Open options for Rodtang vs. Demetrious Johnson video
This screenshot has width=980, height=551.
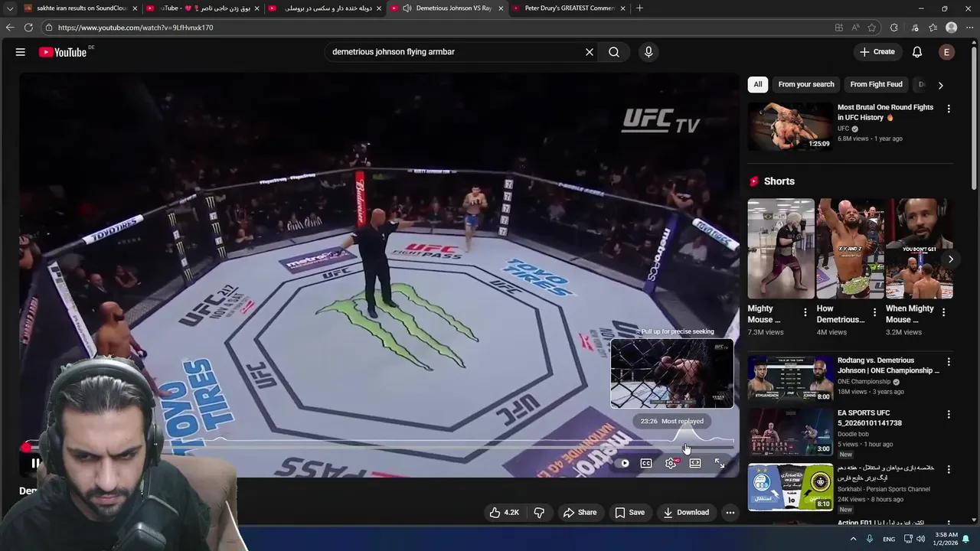[x=949, y=362]
